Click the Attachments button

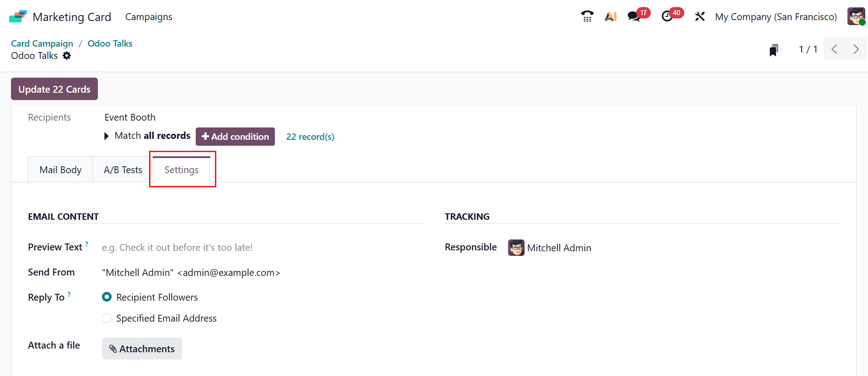(x=142, y=349)
